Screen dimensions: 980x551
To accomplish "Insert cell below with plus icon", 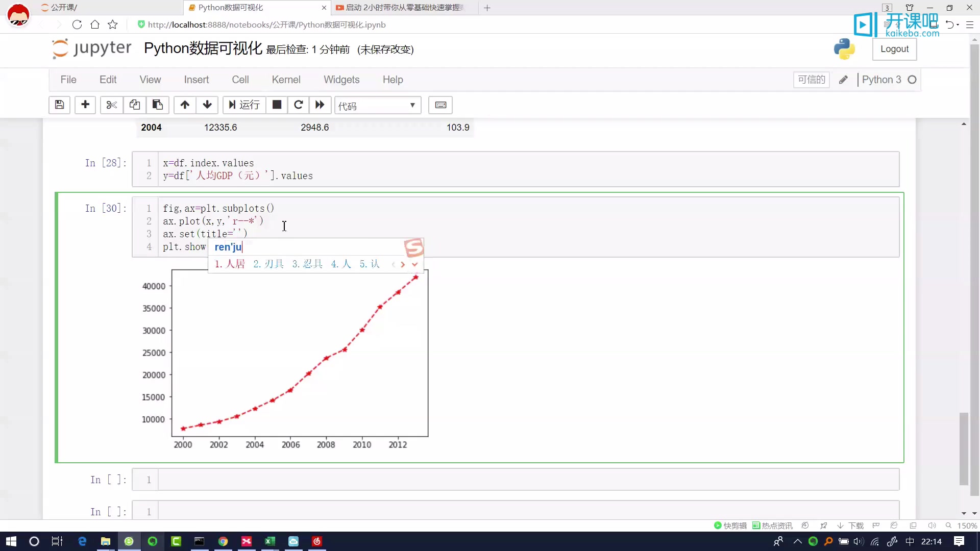I will [x=85, y=105].
